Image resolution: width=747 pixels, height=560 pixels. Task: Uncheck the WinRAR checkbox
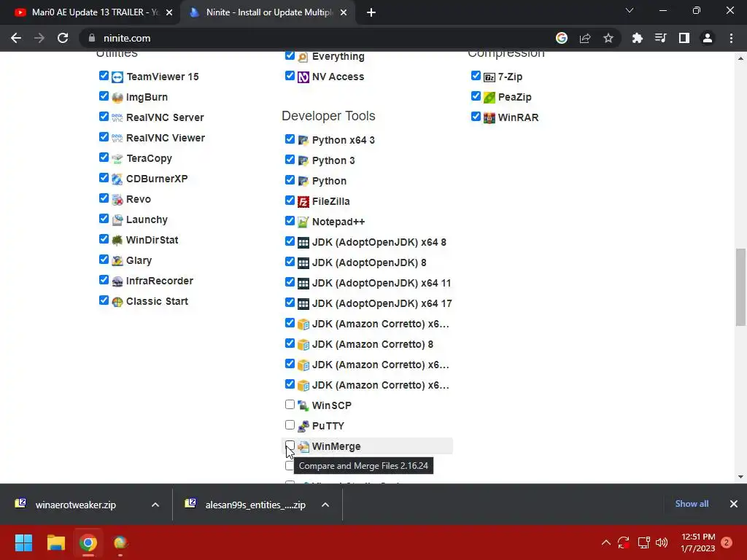[x=476, y=117]
